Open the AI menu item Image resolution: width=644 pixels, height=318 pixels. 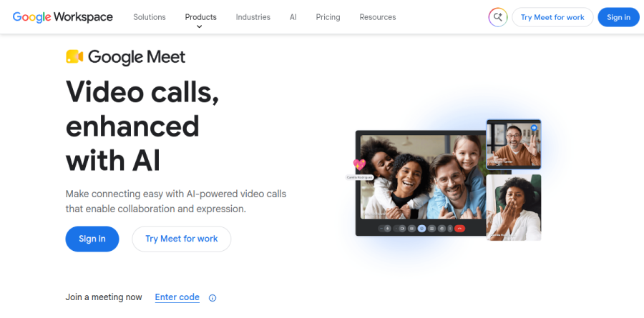click(293, 17)
